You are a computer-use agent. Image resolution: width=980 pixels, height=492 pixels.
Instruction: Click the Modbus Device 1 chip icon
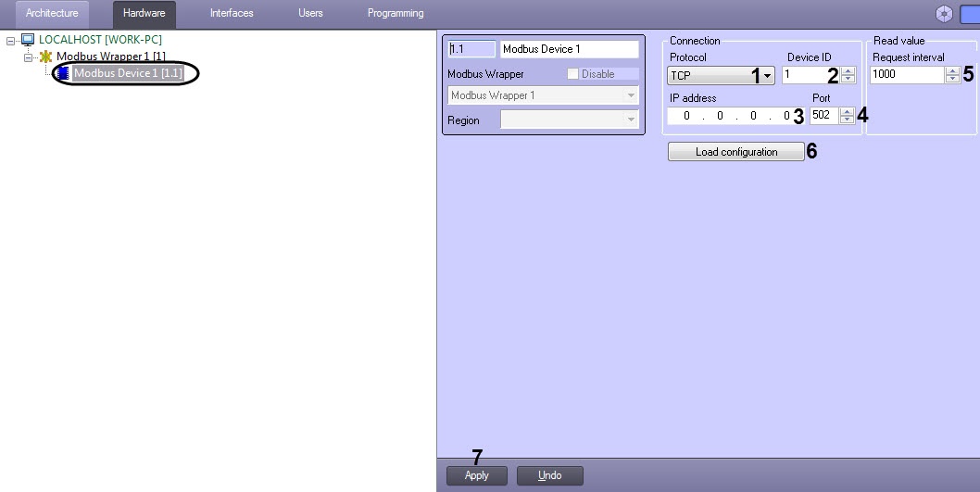click(x=63, y=73)
